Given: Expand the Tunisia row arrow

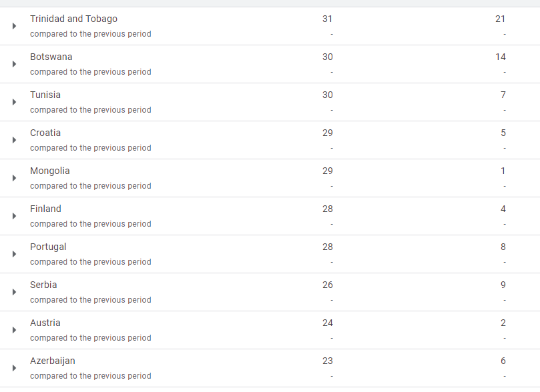Looking at the screenshot, I should [x=14, y=102].
